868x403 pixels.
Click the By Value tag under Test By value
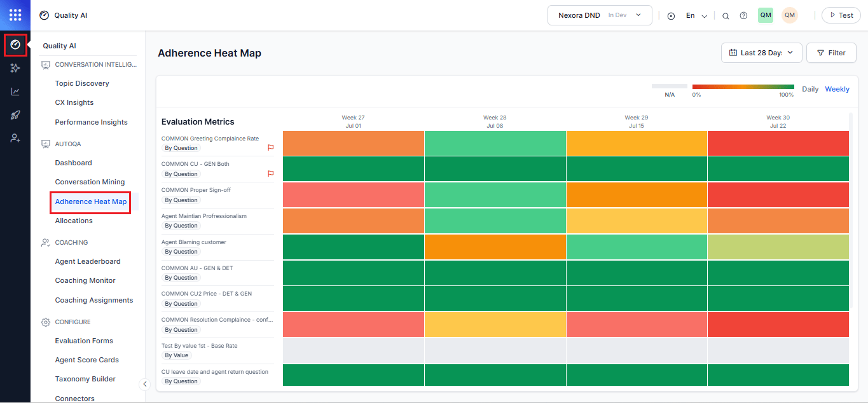(x=176, y=355)
